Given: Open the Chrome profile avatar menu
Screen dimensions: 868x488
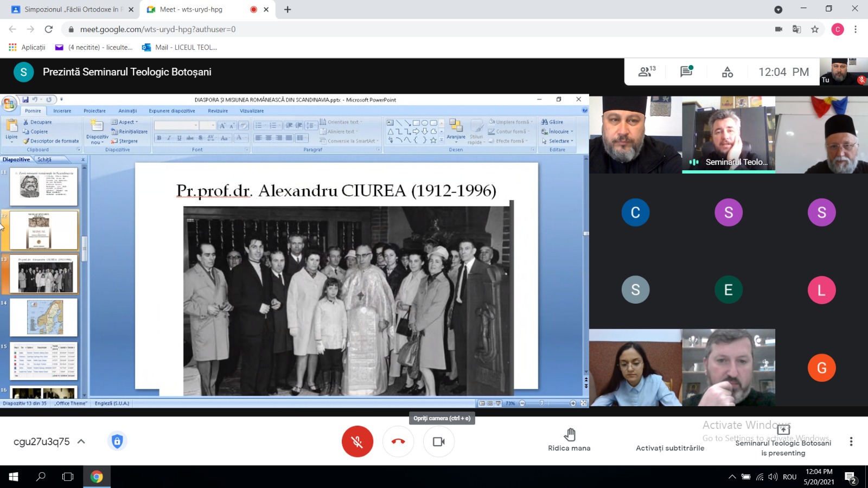Looking at the screenshot, I should [837, 29].
